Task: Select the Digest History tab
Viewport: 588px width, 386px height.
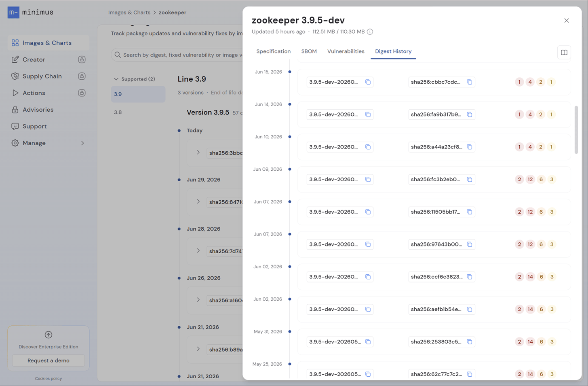Action: 393,51
